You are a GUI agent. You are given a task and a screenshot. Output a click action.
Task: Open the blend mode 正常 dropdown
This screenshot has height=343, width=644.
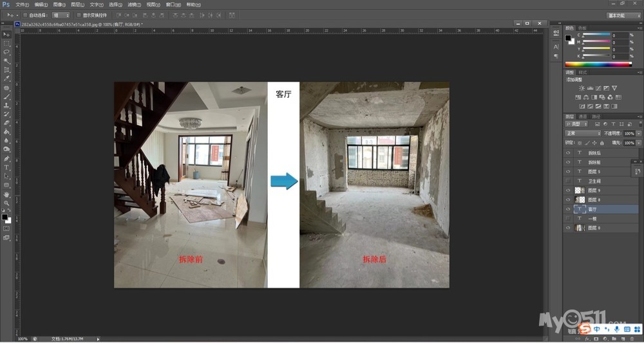583,133
